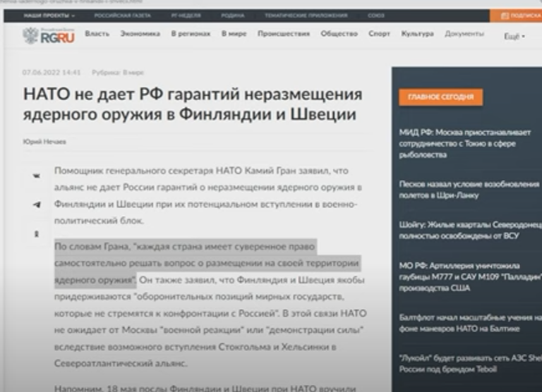Open the 'В мире' rubric link

click(x=133, y=72)
